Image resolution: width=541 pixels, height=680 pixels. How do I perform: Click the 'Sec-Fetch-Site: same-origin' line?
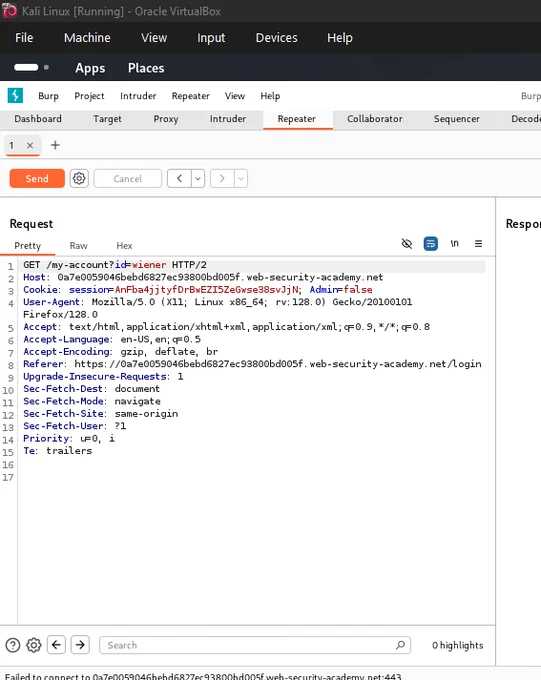pos(101,413)
